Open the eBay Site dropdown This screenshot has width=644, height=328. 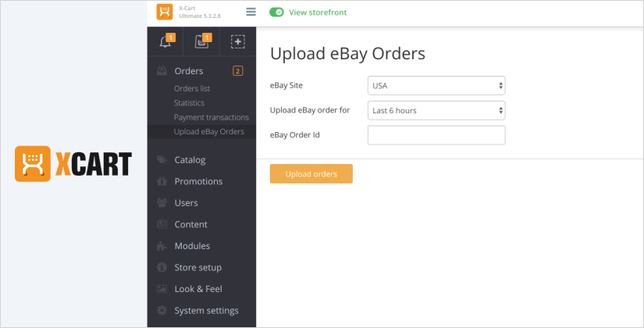pos(436,85)
